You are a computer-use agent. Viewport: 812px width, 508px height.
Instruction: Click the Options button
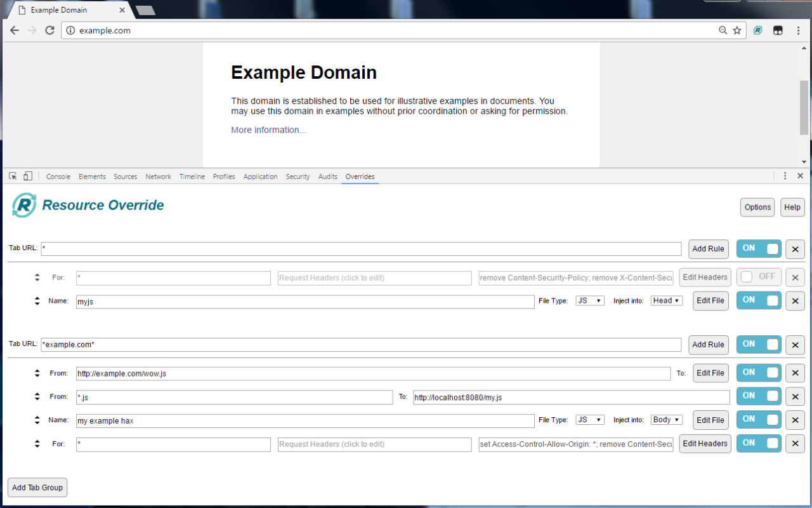click(x=757, y=207)
